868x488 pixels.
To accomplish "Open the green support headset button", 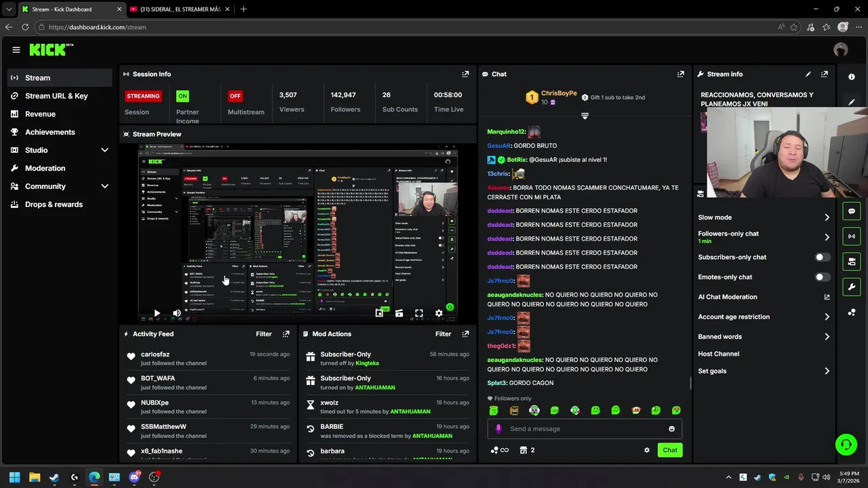I will 846,445.
